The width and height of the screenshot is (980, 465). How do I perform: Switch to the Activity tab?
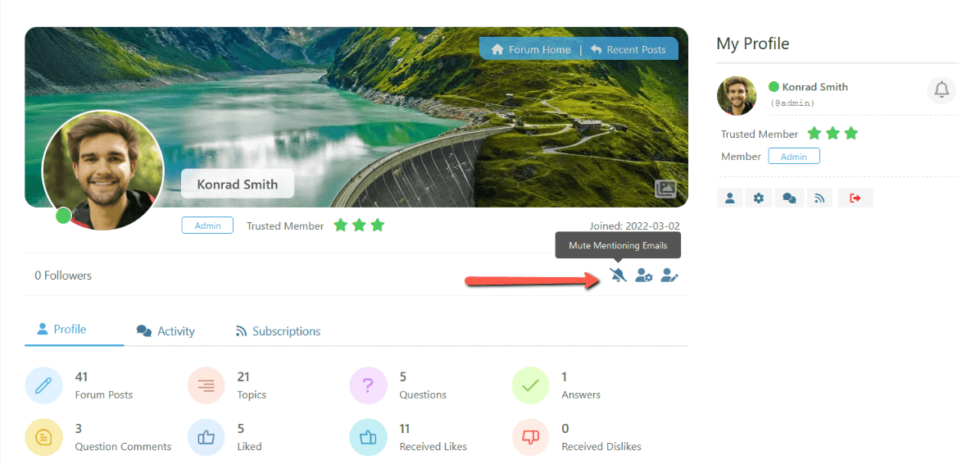pyautogui.click(x=166, y=331)
